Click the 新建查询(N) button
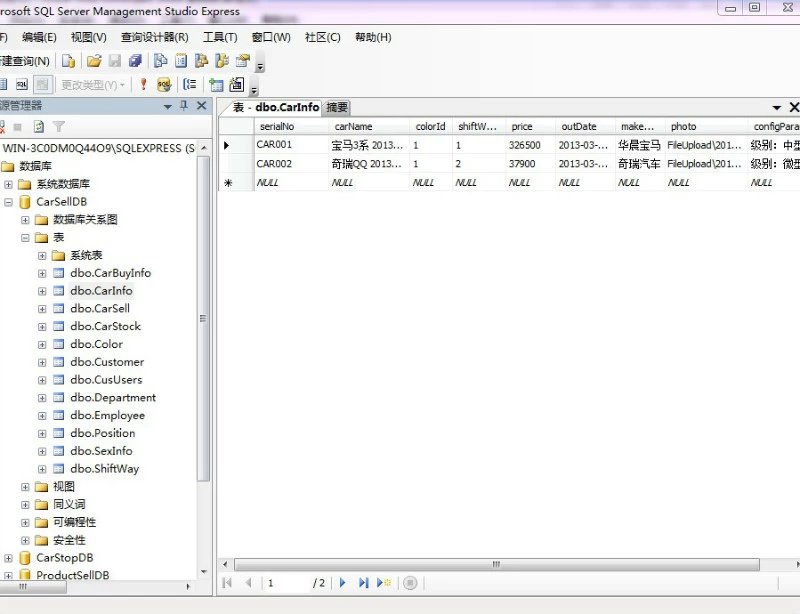The height and width of the screenshot is (614, 800). (x=24, y=61)
